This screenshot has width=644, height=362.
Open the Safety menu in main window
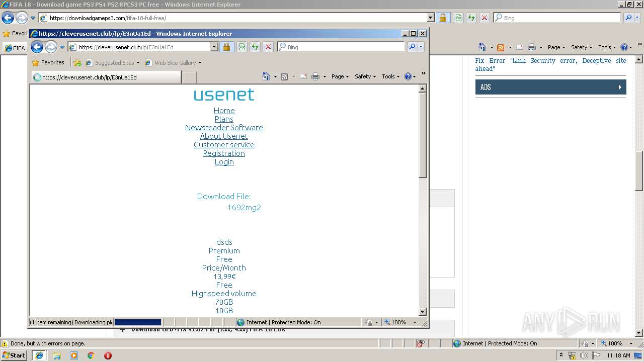582,47
